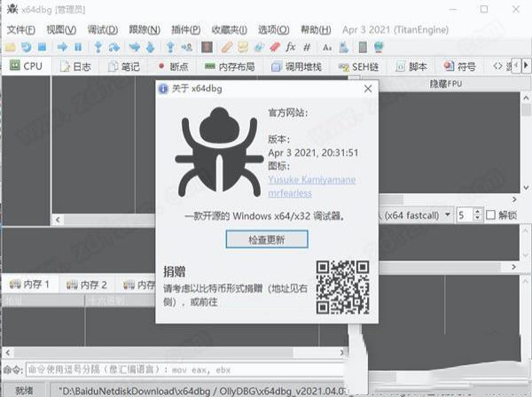Open the 文件(F) menu
This screenshot has height=397, width=532.
(21, 30)
